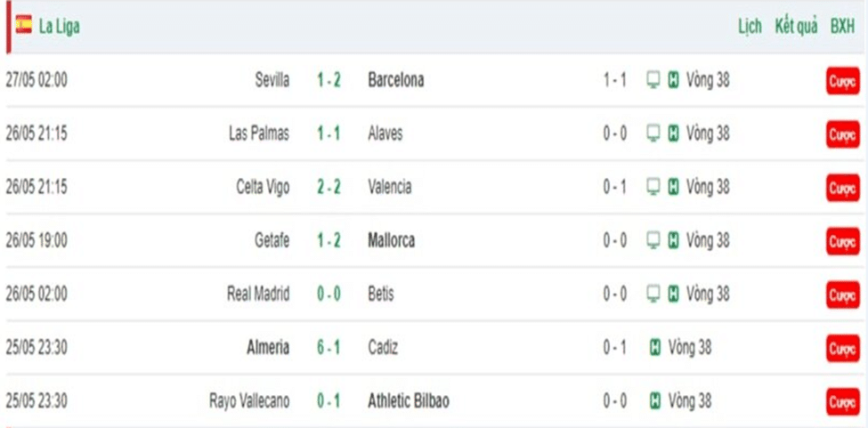Click the Spain flag icon beside La Liga

pyautogui.click(x=24, y=25)
